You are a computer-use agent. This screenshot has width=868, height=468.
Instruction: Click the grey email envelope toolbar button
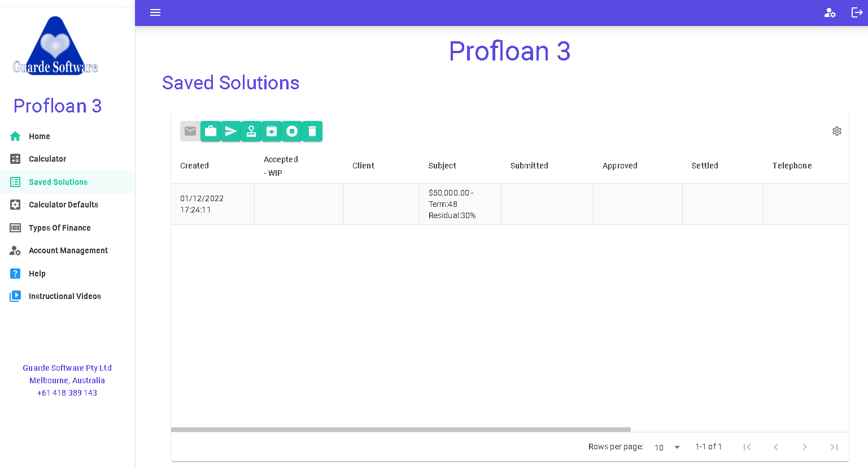pos(190,131)
